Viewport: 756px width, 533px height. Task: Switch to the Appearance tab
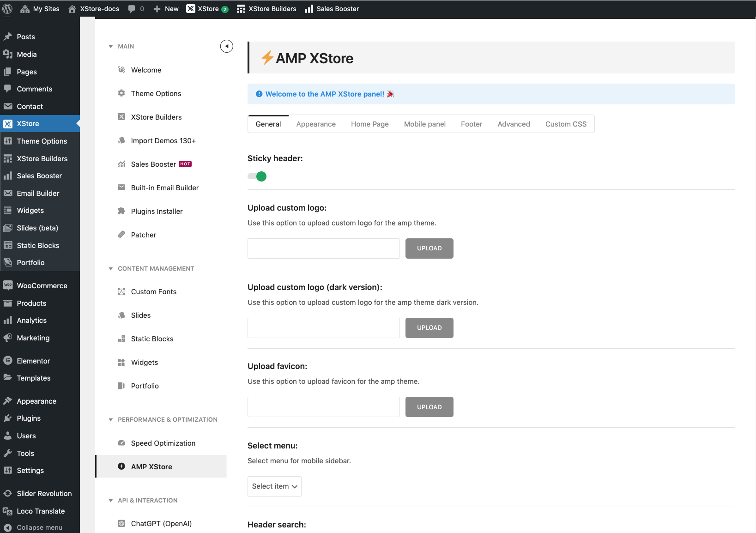[x=316, y=124]
